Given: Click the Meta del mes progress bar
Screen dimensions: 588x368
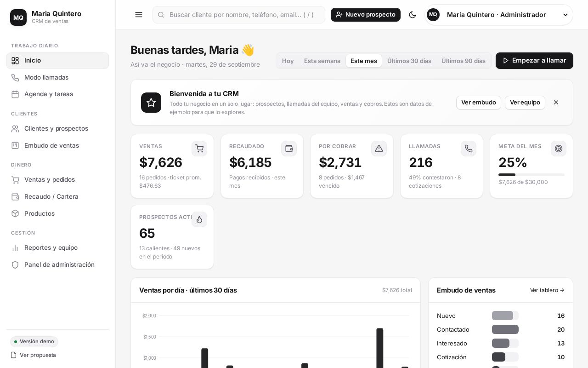Looking at the screenshot, I should pyautogui.click(x=531, y=175).
